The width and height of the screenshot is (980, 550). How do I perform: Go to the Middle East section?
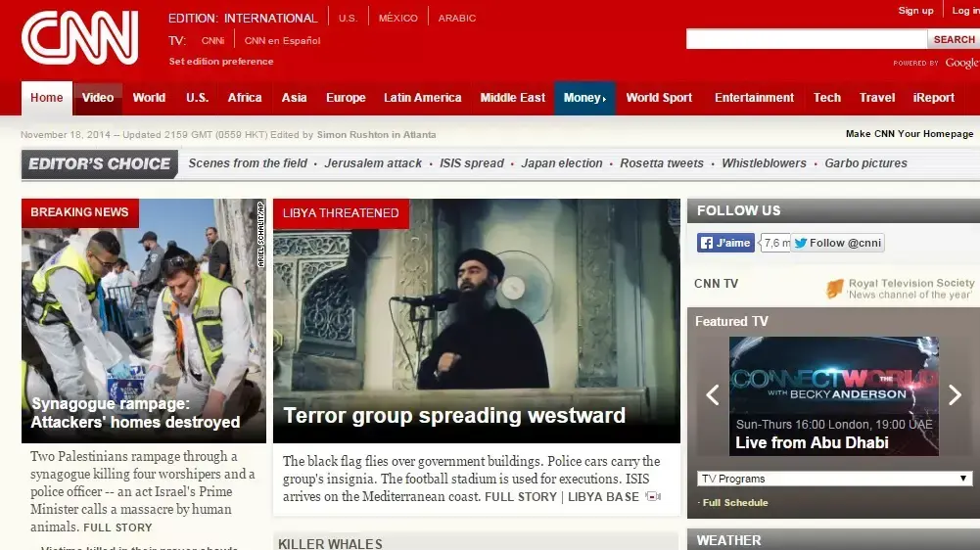(x=512, y=98)
